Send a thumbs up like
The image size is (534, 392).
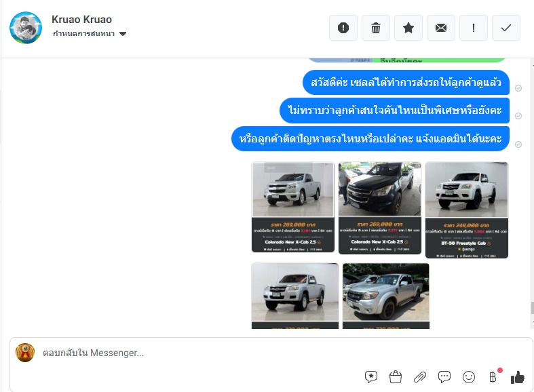click(517, 377)
